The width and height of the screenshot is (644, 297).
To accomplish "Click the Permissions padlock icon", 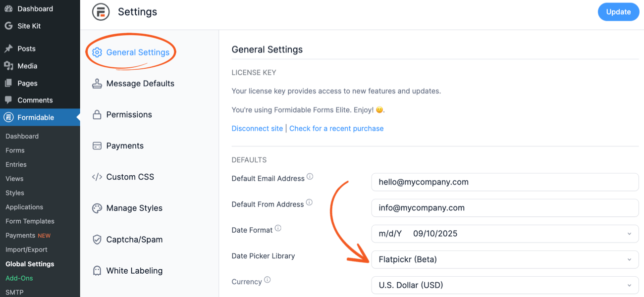I will coord(97,114).
